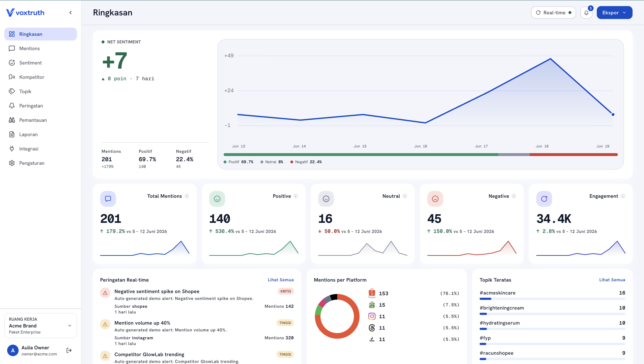Click the Negative frowning face icon
Viewport: 644px width, 364px height.
click(435, 199)
